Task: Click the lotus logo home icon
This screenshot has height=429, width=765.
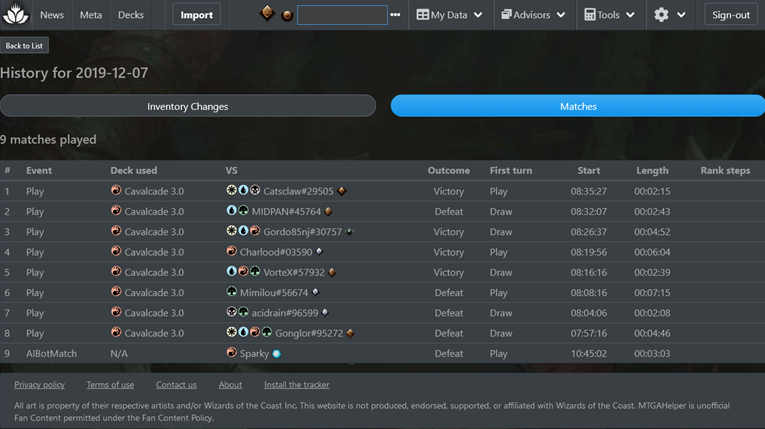Action: pyautogui.click(x=16, y=14)
